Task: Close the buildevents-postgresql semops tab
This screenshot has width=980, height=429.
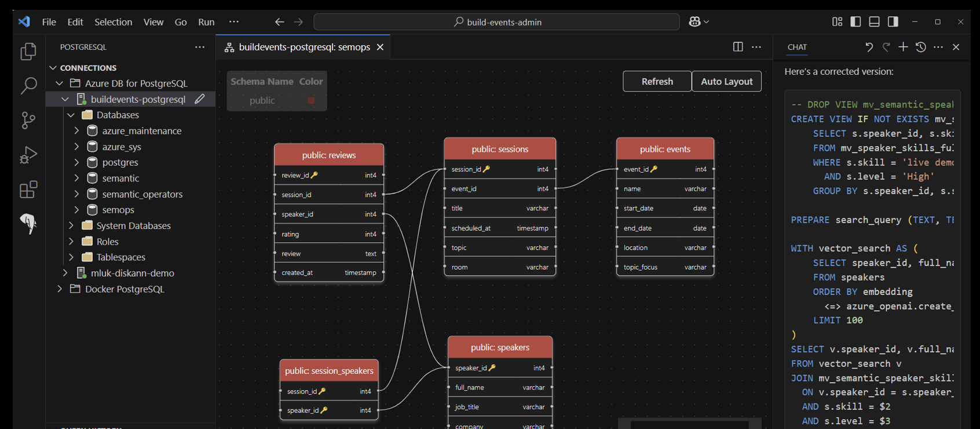Action: (x=381, y=47)
